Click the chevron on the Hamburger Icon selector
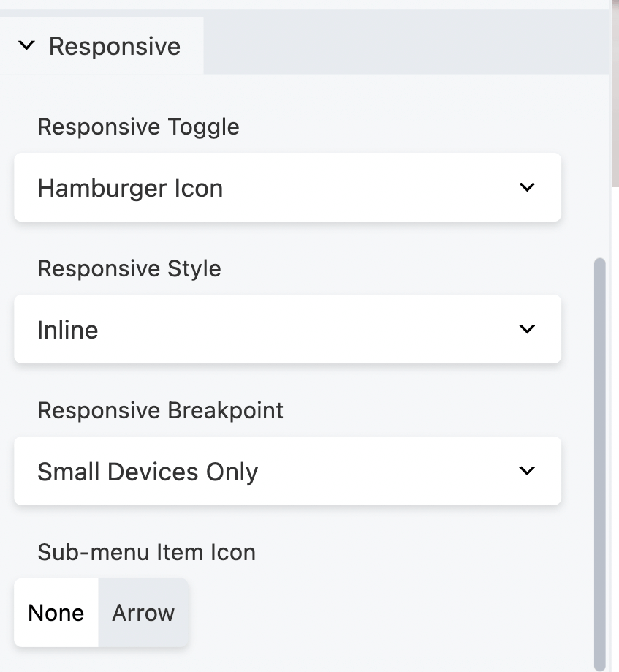 pos(527,187)
